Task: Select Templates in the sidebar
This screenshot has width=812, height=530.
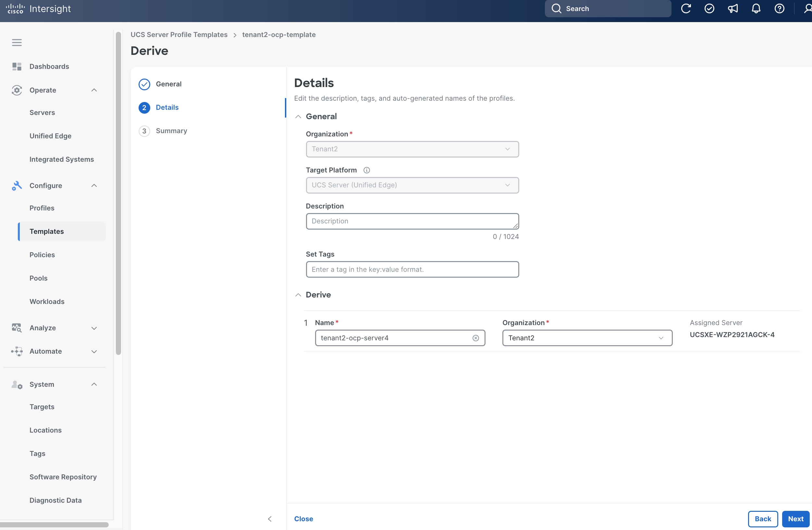Action: tap(61, 232)
